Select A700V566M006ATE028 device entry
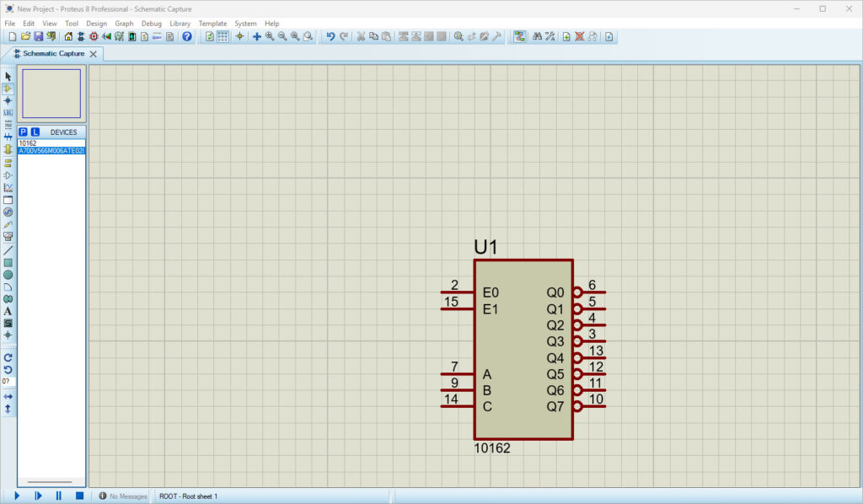The width and height of the screenshot is (863, 504). 51,151
